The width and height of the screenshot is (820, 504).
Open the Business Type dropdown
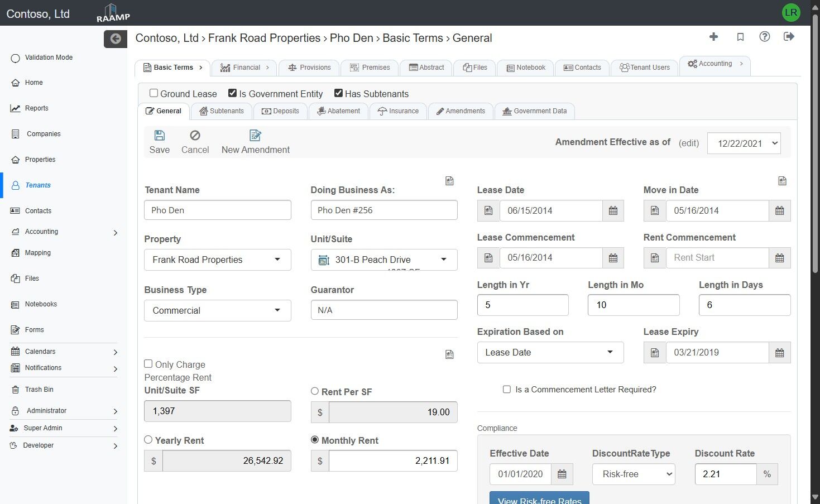218,310
